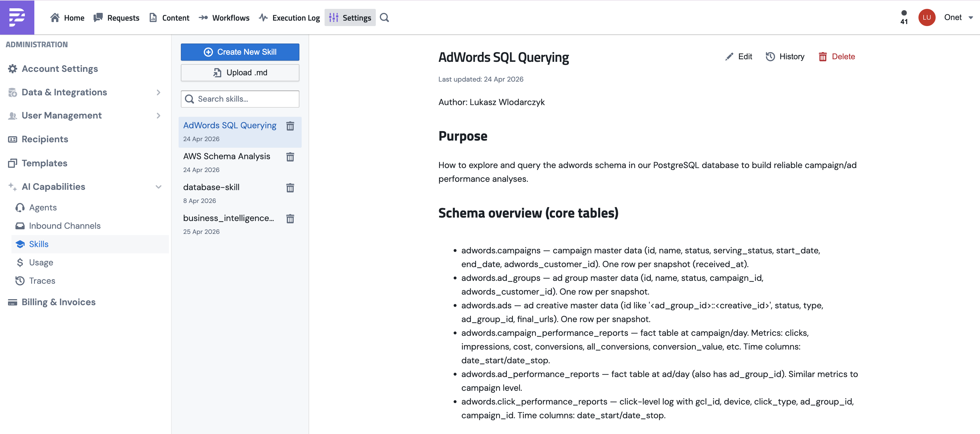Image resolution: width=980 pixels, height=434 pixels.
Task: Collapse the AI Capabilities chevron
Action: pos(158,187)
